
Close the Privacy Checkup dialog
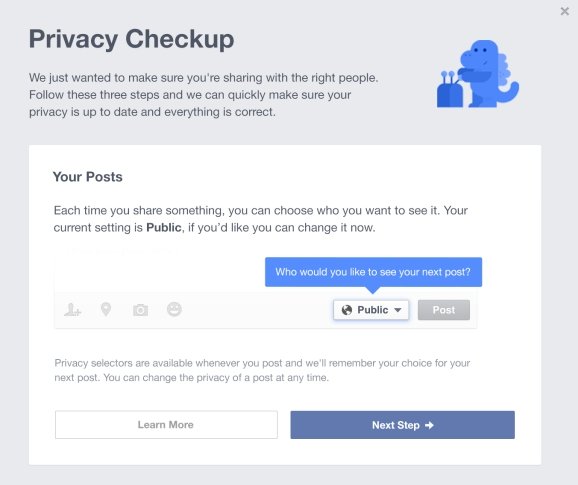click(564, 11)
